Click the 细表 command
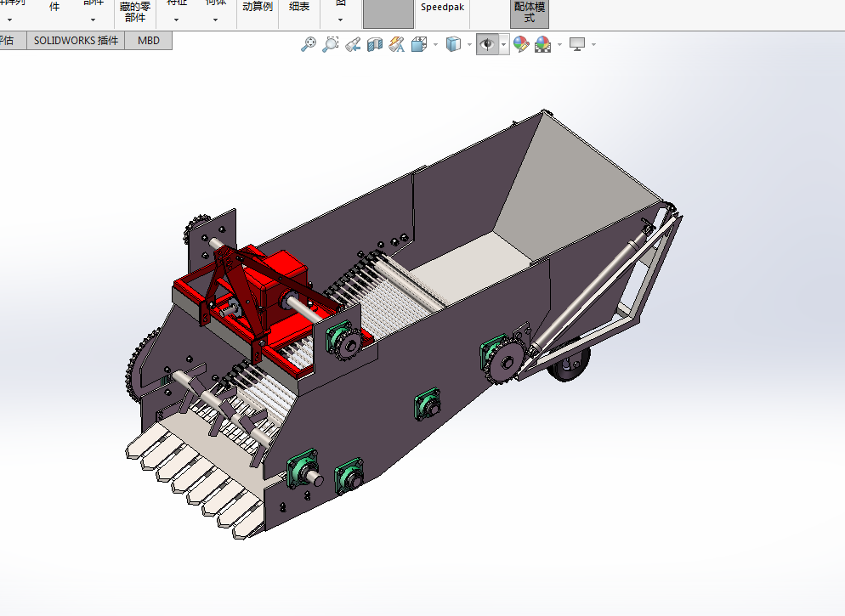845x616 pixels. [299, 7]
